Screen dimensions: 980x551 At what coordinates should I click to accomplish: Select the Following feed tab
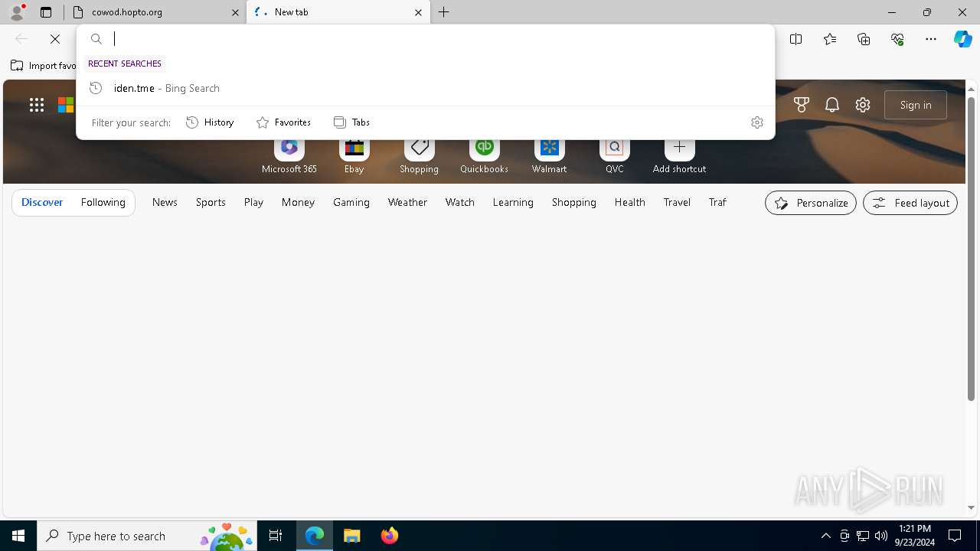(103, 203)
